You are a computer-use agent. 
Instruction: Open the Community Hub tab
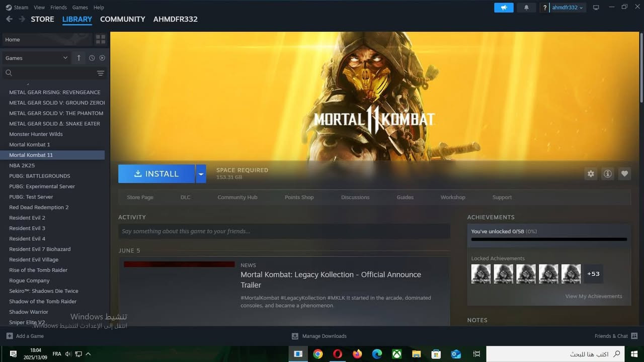[237, 197]
